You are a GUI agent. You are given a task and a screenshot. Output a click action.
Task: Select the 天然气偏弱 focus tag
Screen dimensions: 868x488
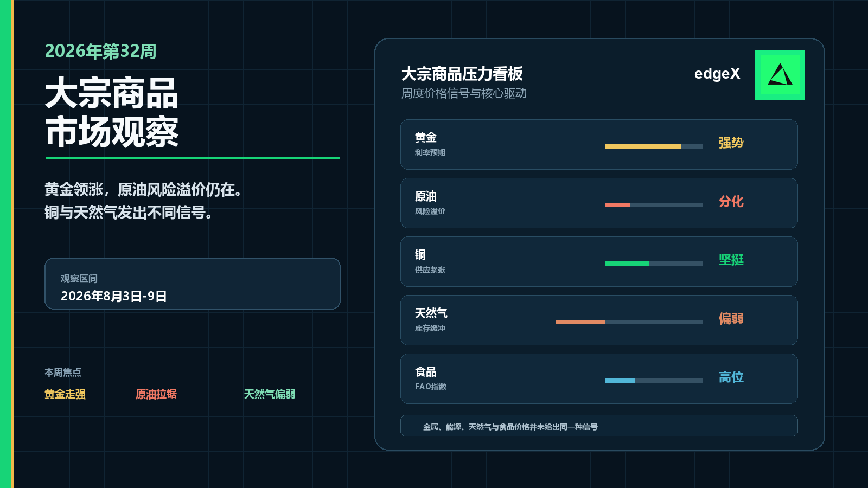(x=270, y=394)
